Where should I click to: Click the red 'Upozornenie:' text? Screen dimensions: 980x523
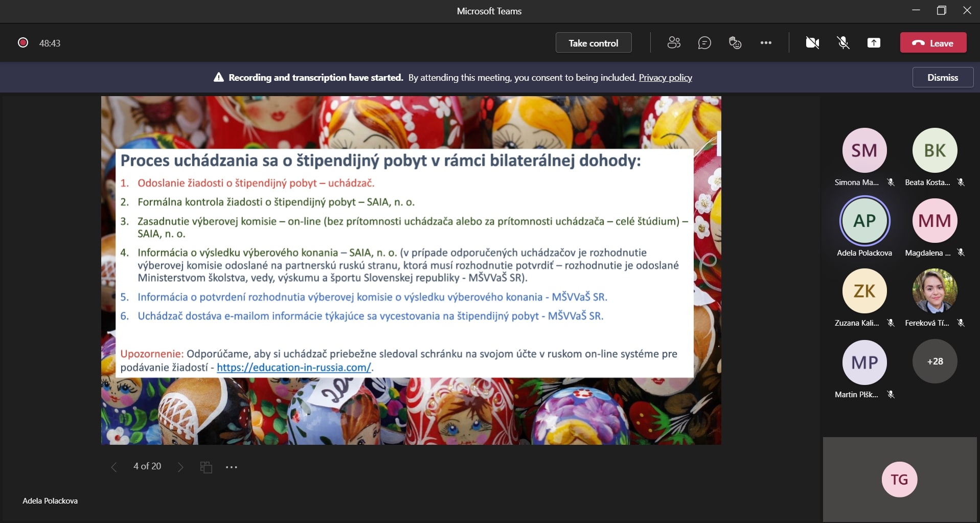pos(152,354)
